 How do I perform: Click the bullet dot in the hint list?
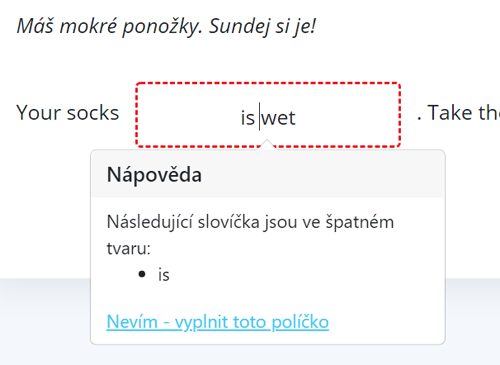pyautogui.click(x=142, y=274)
